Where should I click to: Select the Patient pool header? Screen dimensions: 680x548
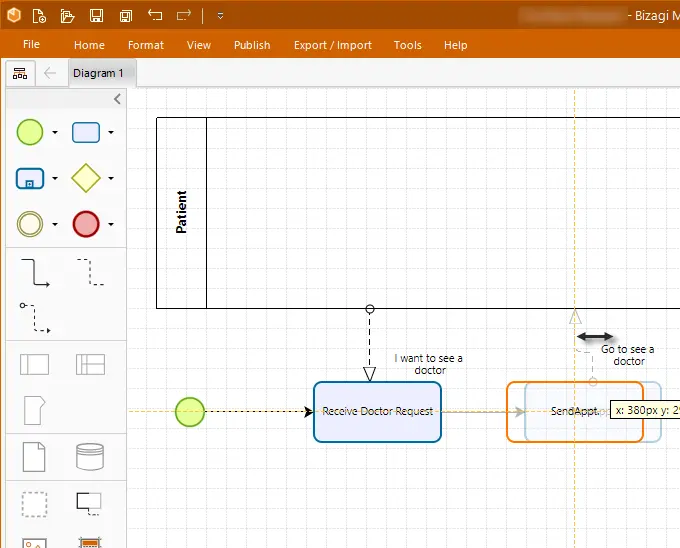pyautogui.click(x=181, y=212)
